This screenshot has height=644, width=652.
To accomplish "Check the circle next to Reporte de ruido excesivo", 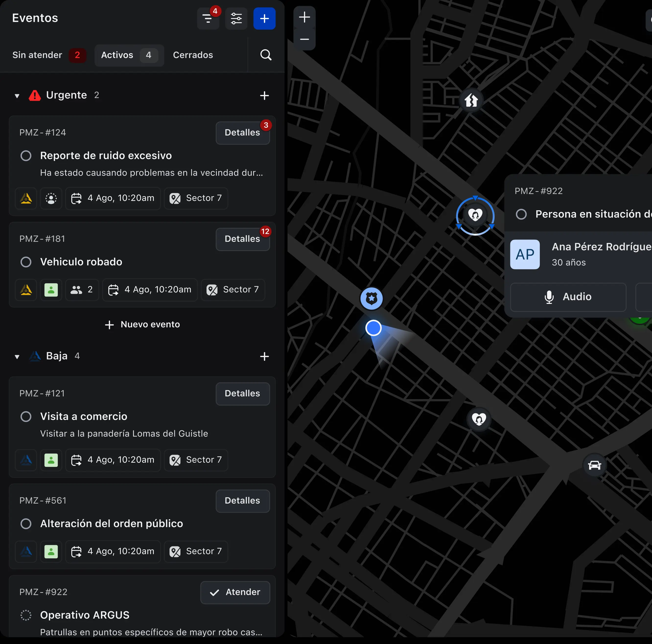I will point(26,156).
